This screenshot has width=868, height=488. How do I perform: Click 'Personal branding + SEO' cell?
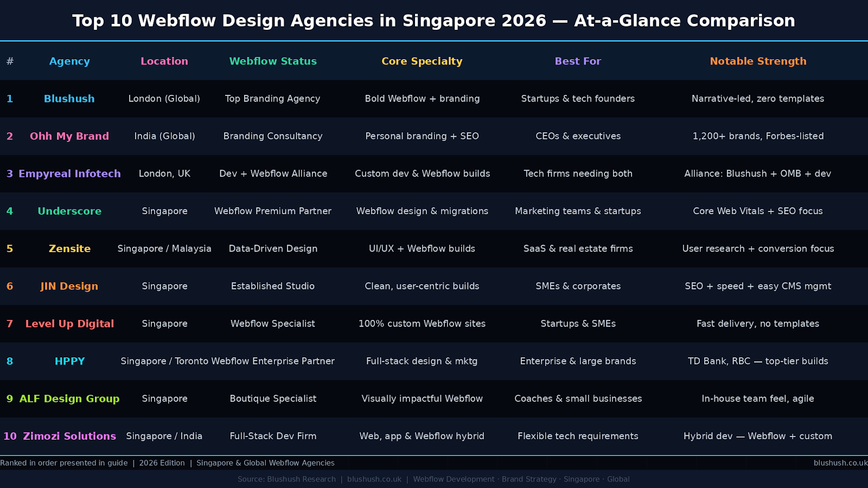[422, 136]
